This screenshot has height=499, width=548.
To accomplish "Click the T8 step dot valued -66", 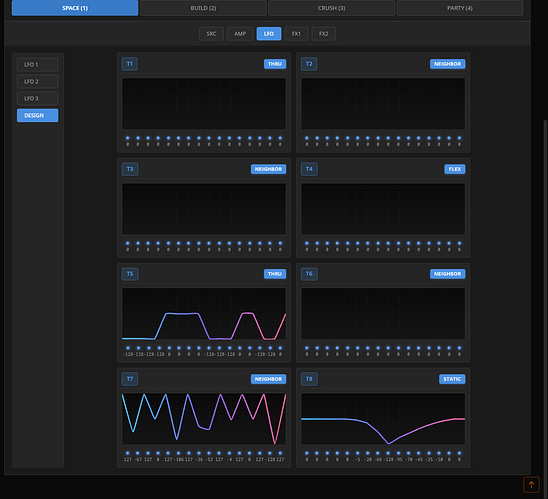I will 378,453.
